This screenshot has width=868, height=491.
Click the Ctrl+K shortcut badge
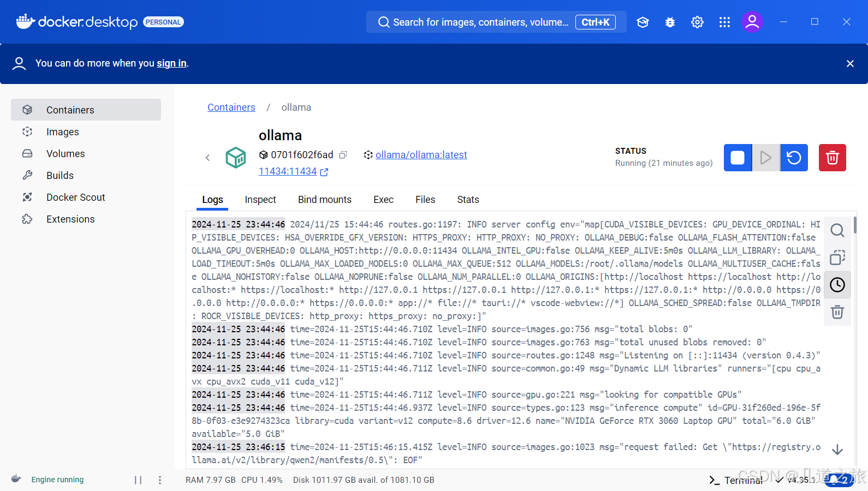pos(596,22)
